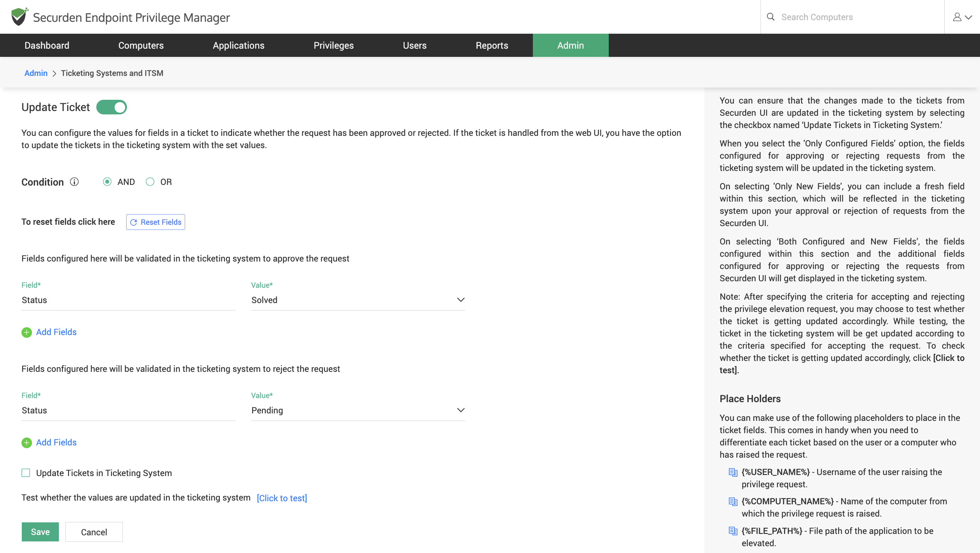This screenshot has width=980, height=553.
Task: Click the green plus icon under reject fields
Action: pos(27,443)
